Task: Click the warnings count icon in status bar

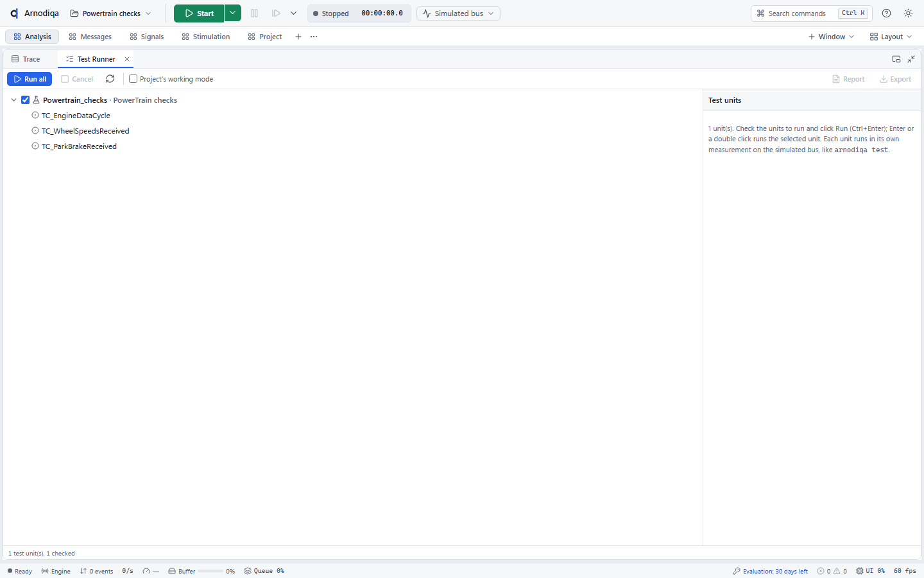Action: point(837,571)
